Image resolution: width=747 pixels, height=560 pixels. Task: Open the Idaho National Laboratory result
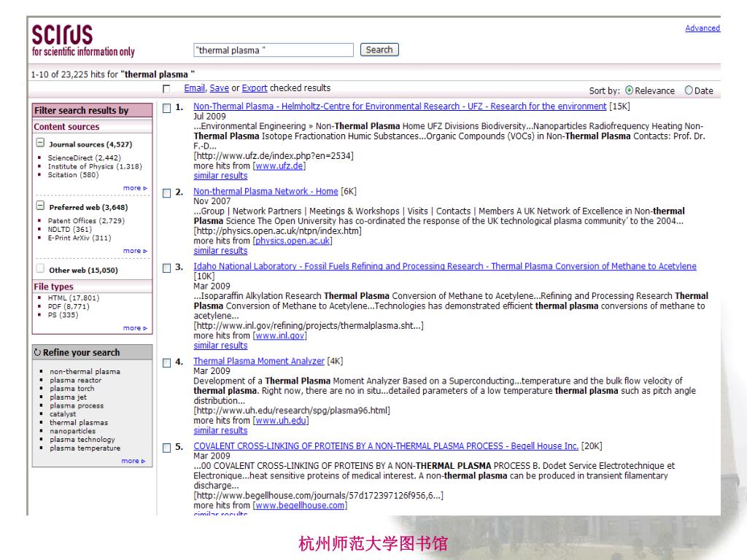click(445, 266)
